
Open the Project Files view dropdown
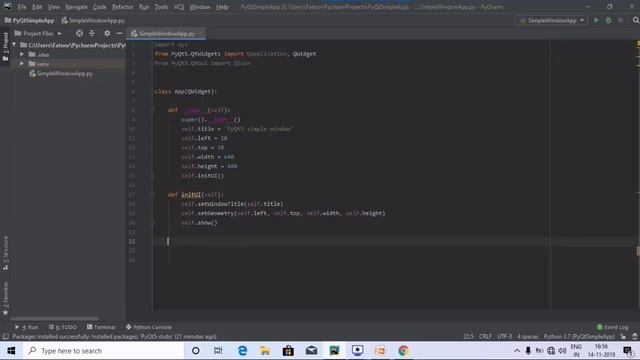pyautogui.click(x=38, y=33)
